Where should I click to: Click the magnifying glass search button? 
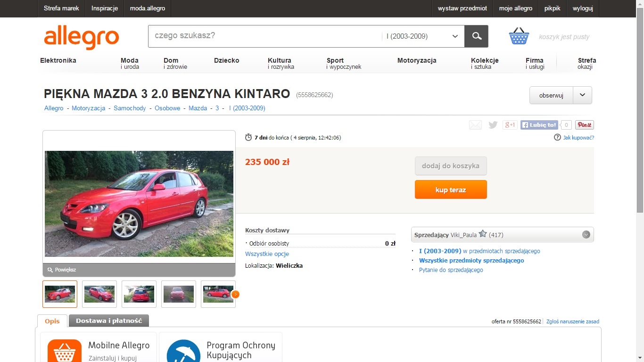pyautogui.click(x=476, y=36)
